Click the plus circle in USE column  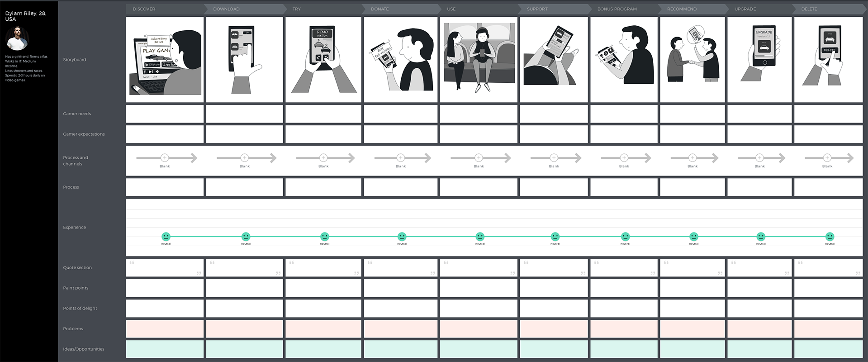[479, 157]
